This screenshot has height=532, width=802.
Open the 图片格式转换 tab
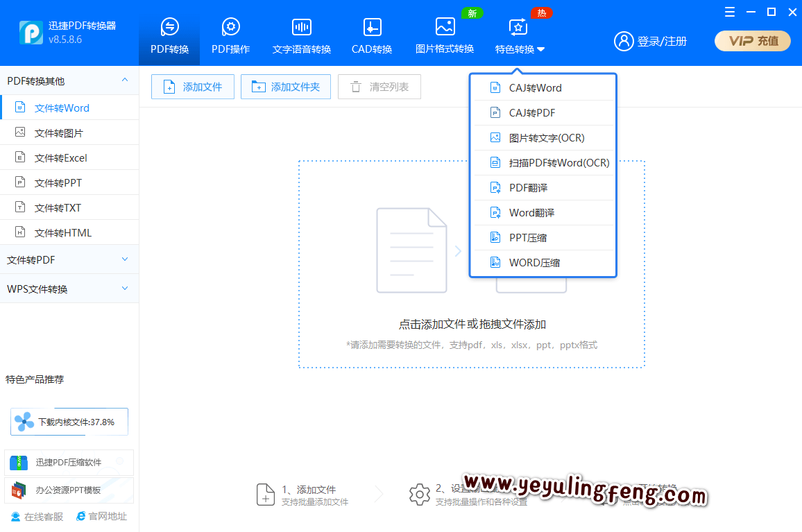pyautogui.click(x=445, y=35)
